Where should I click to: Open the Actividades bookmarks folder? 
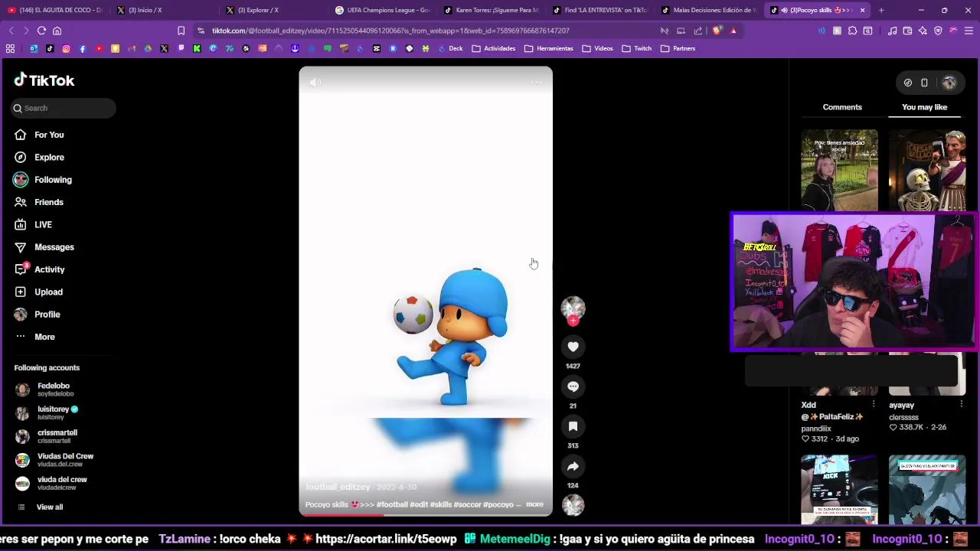pos(493,48)
